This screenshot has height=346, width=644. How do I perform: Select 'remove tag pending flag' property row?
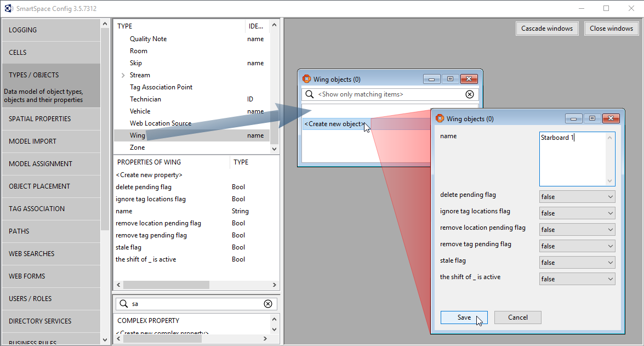point(196,235)
